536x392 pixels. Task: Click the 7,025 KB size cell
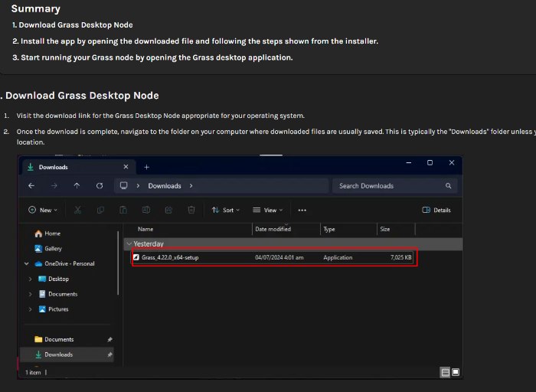click(401, 257)
